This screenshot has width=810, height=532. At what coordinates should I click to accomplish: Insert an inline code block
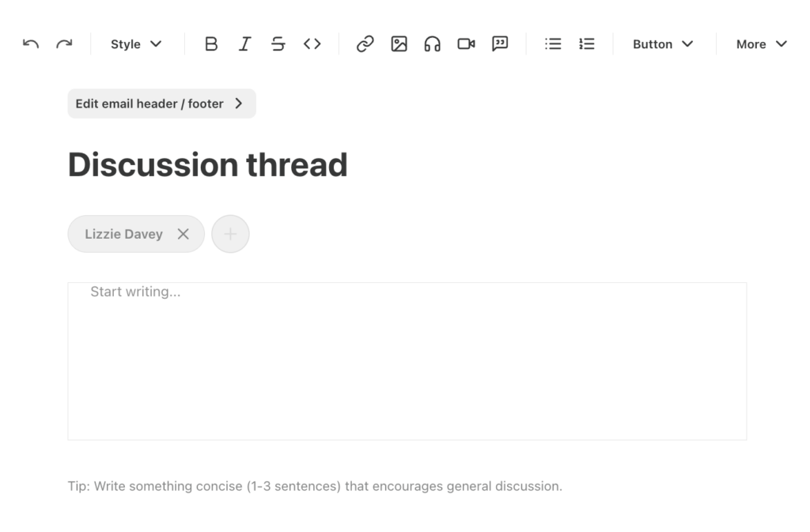click(x=312, y=44)
